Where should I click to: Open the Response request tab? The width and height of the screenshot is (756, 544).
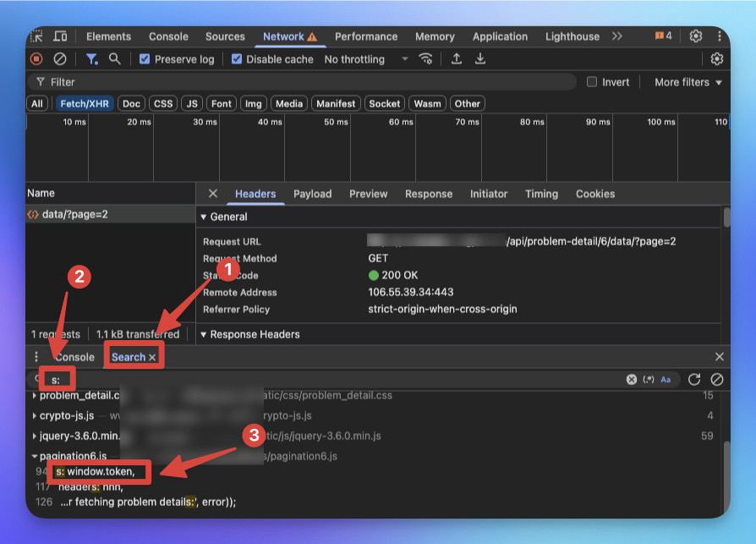tap(429, 194)
